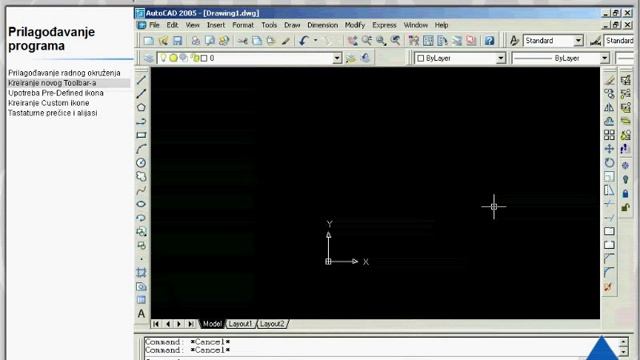Expand the undo history dropdown arrow
Screen dimensions: 640x360
(316, 41)
